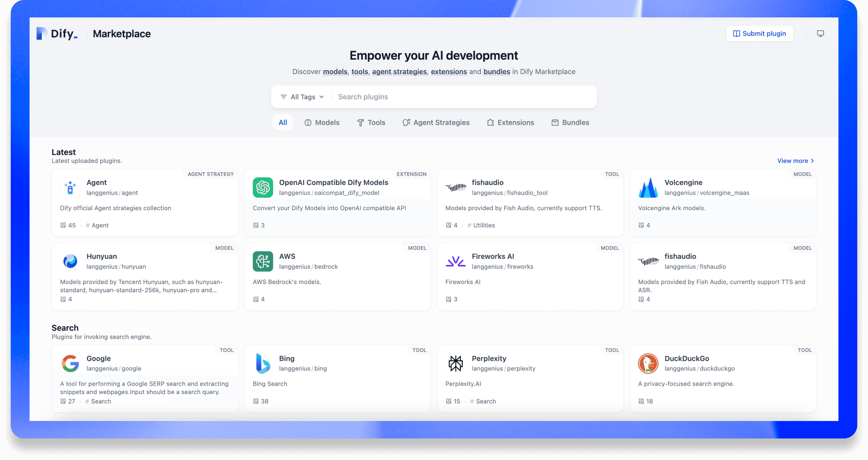Click 'langgenius / bedrock' path text
This screenshot has height=460, width=868.
pyautogui.click(x=308, y=267)
